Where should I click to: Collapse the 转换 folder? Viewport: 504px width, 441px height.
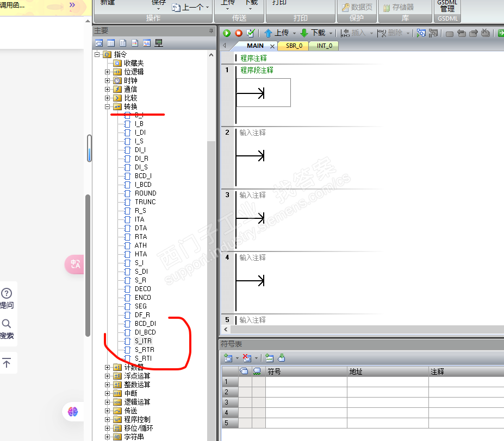(x=107, y=106)
